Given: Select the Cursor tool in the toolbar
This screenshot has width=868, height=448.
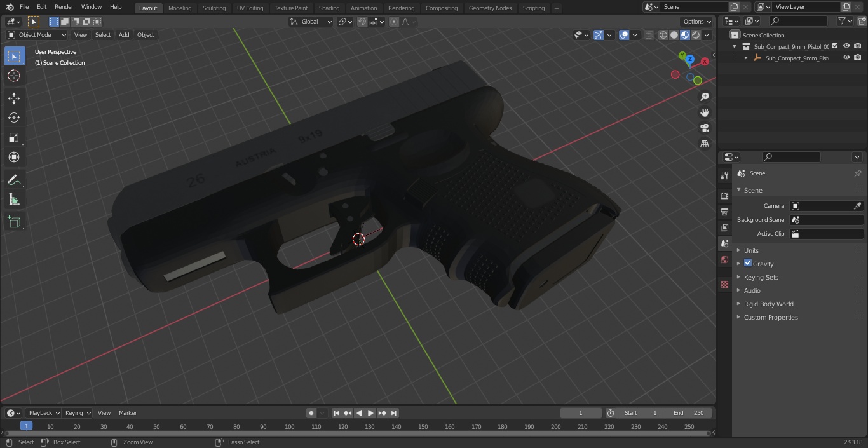Looking at the screenshot, I should point(14,76).
